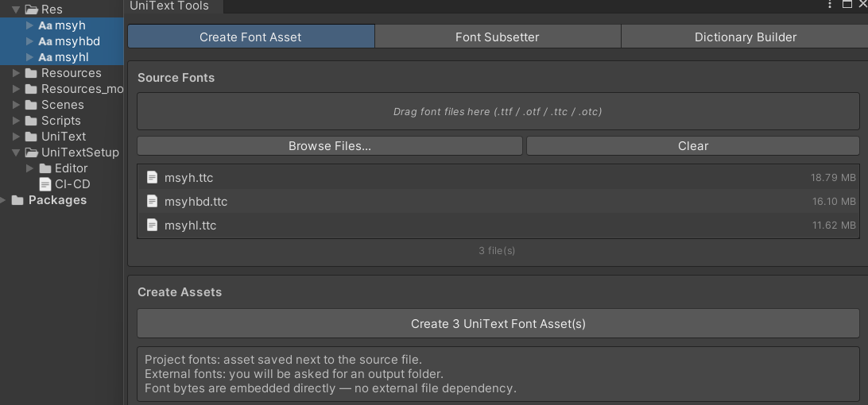Expand the Editor folder arrow
Image resolution: width=868 pixels, height=405 pixels.
30,168
